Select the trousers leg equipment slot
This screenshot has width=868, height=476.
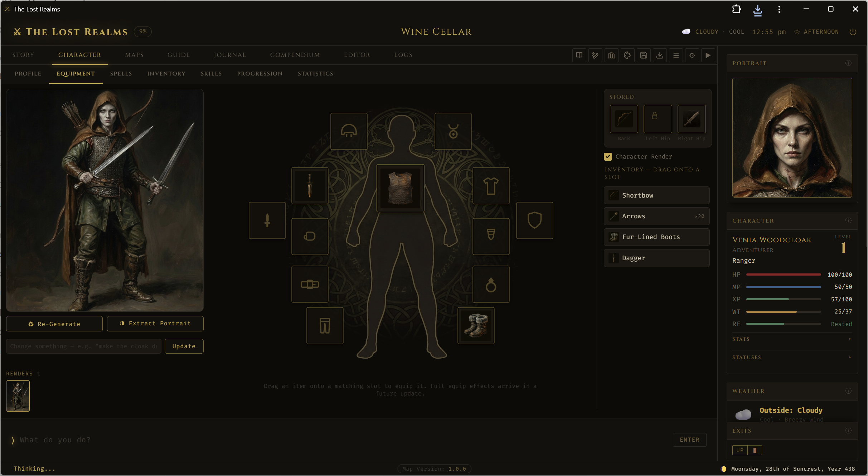(325, 325)
